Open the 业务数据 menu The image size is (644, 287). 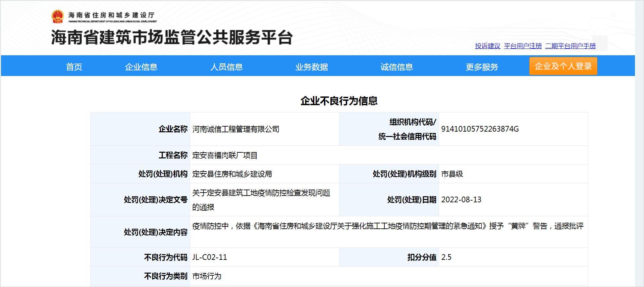click(x=312, y=67)
